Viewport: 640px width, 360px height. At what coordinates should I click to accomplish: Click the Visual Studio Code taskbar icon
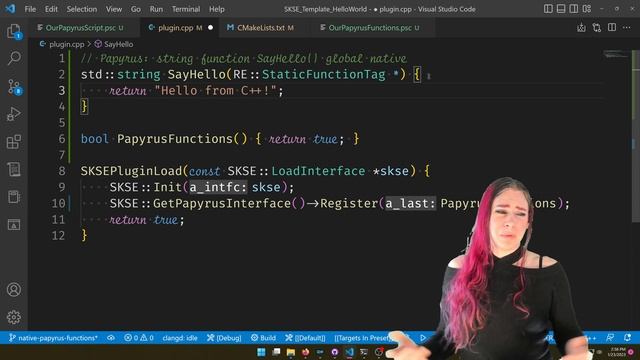(349, 352)
